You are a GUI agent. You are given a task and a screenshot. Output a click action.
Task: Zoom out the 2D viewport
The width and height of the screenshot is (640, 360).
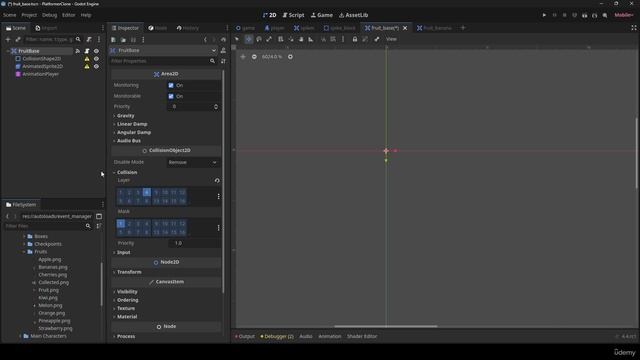254,57
